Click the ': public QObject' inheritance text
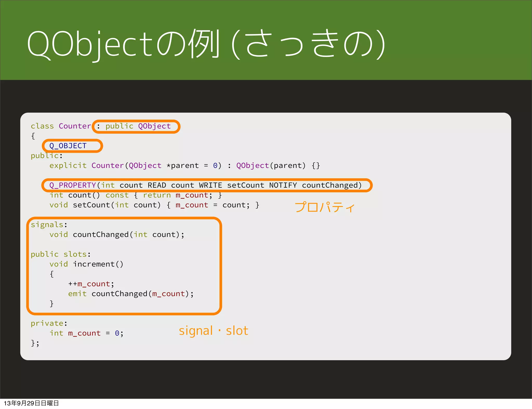 coord(134,126)
